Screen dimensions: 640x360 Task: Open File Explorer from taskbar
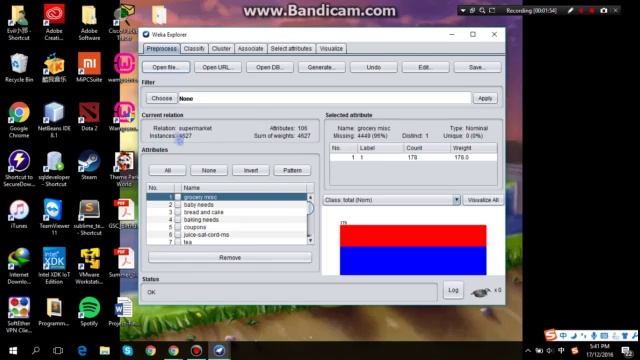(105, 351)
